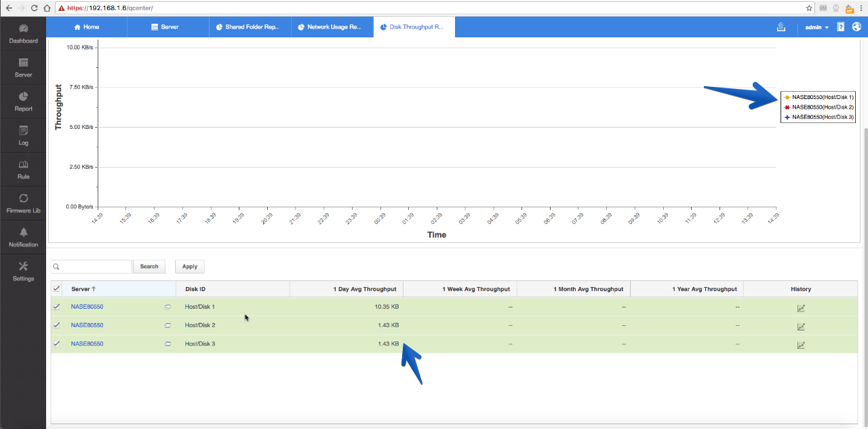Sort by 1 Month Avg Throughput column

[573, 289]
